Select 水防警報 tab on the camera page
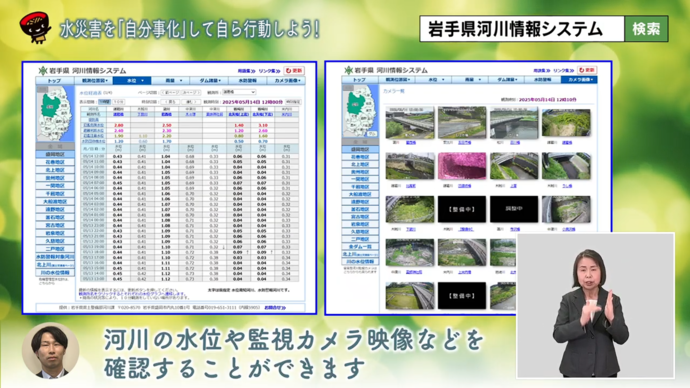This screenshot has width=690, height=388. [x=542, y=80]
